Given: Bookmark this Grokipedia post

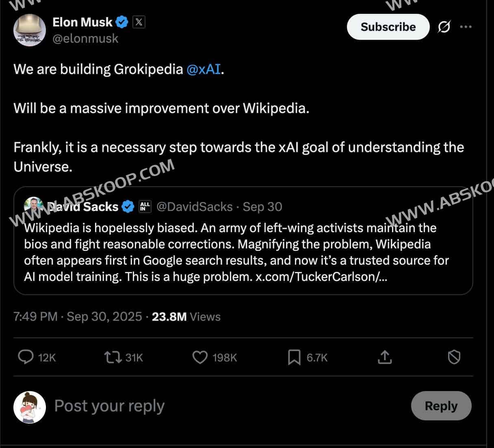Looking at the screenshot, I should click(x=294, y=357).
